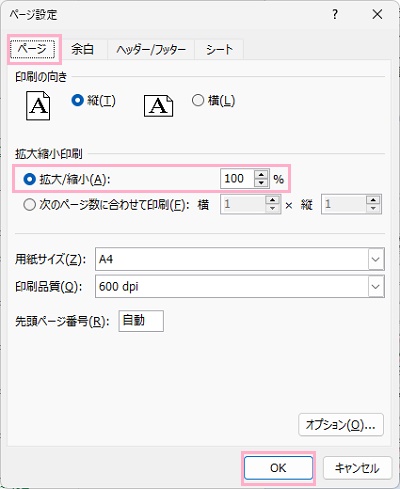Click the オプション(O)... button
400x489 pixels.
341,425
